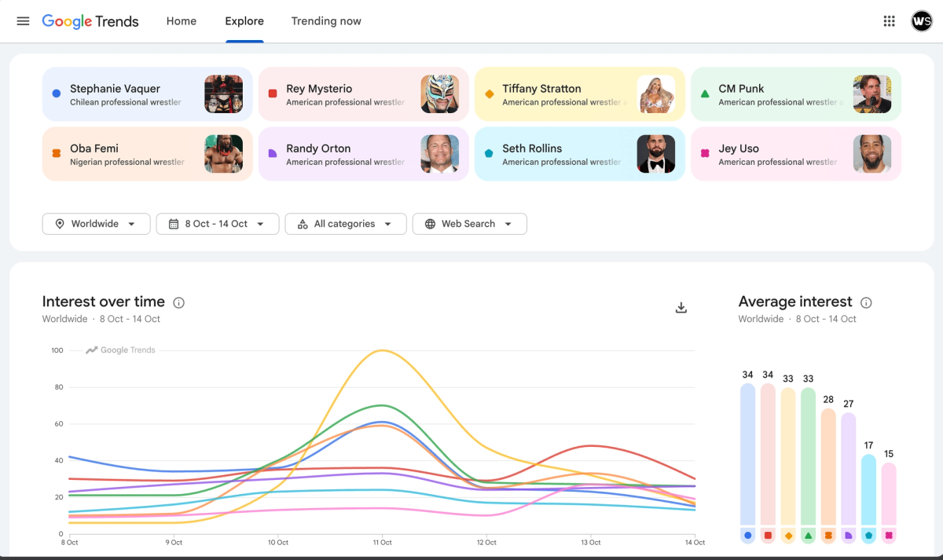Click the orange average bar with value 28
Image resolution: width=943 pixels, height=560 pixels.
click(828, 467)
